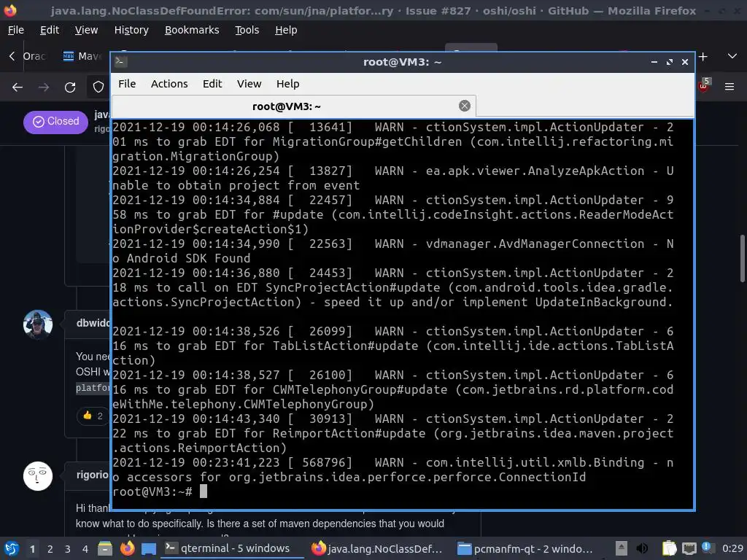Image resolution: width=747 pixels, height=560 pixels.
Task: Switch to the Maven Firefox tab
Action: [x=83, y=56]
